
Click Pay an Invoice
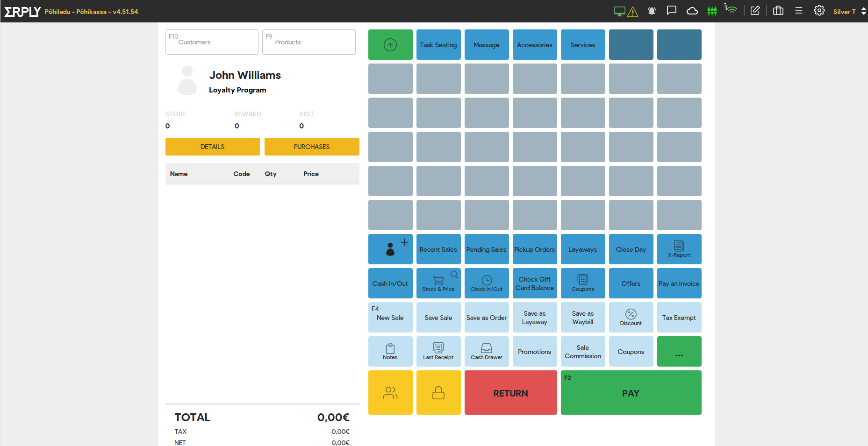tap(679, 283)
